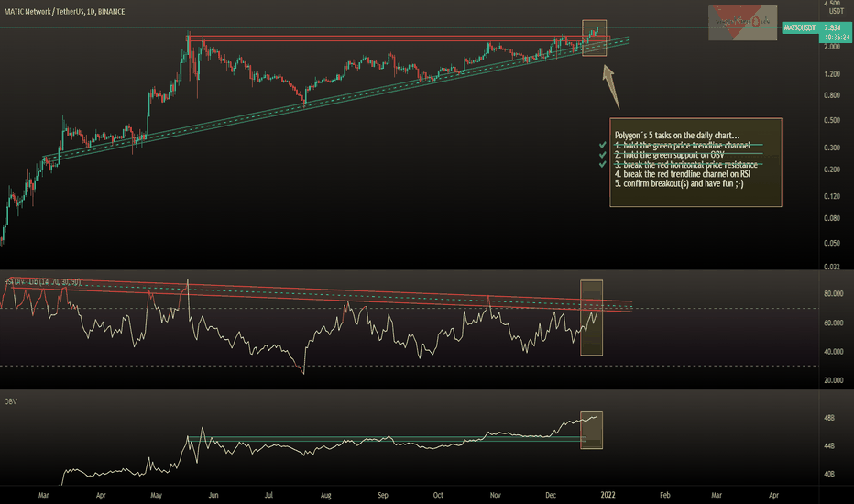This screenshot has width=854, height=504.
Task: Click the May label on time axis
Action: (157, 495)
